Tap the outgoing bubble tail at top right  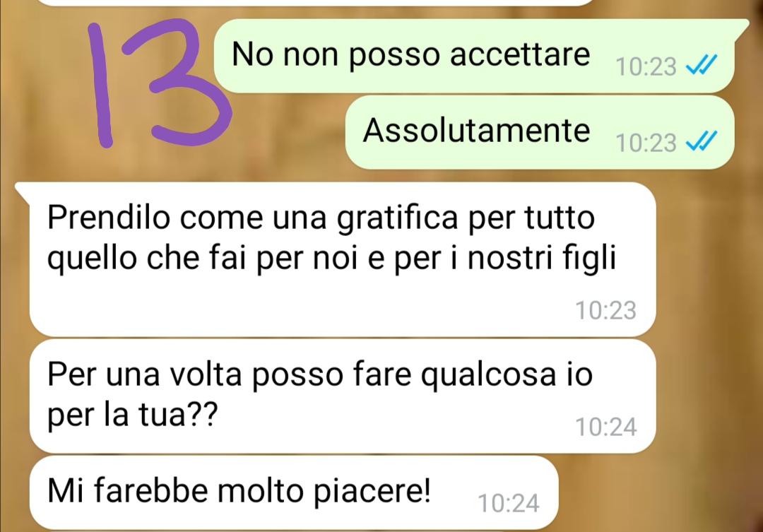pyautogui.click(x=740, y=28)
